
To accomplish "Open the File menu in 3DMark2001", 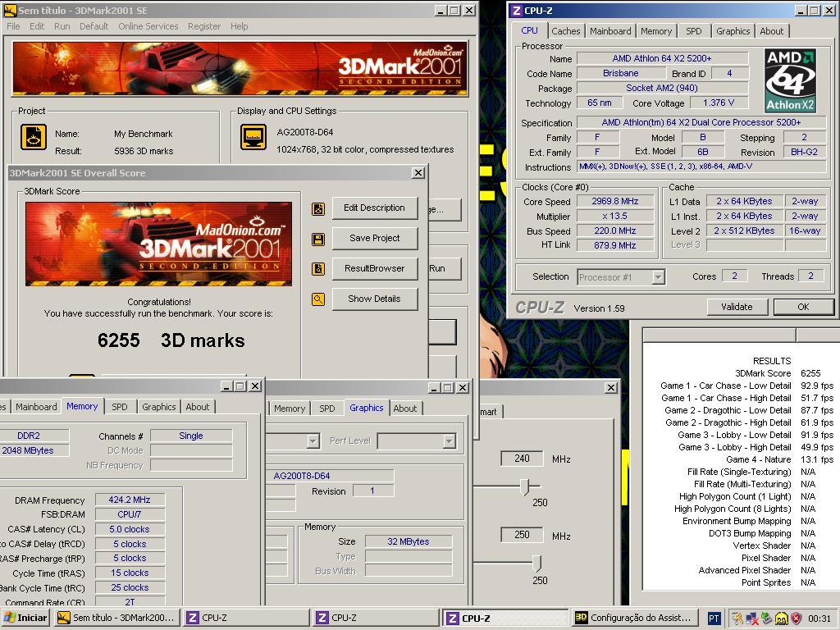I will pos(13,26).
